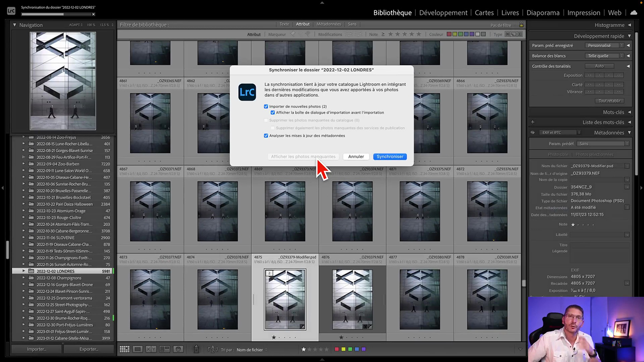
Task: Click the Synchroniser button
Action: (389, 157)
